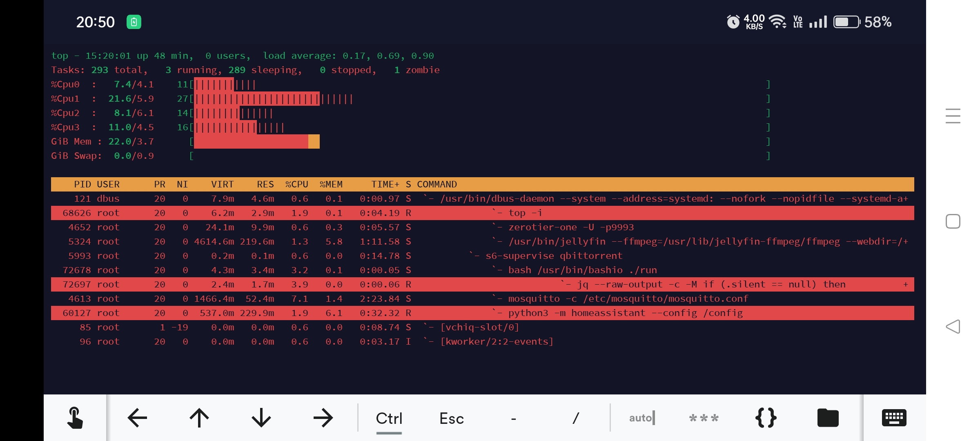Tap the curly braces key
The height and width of the screenshot is (441, 980).
(766, 418)
